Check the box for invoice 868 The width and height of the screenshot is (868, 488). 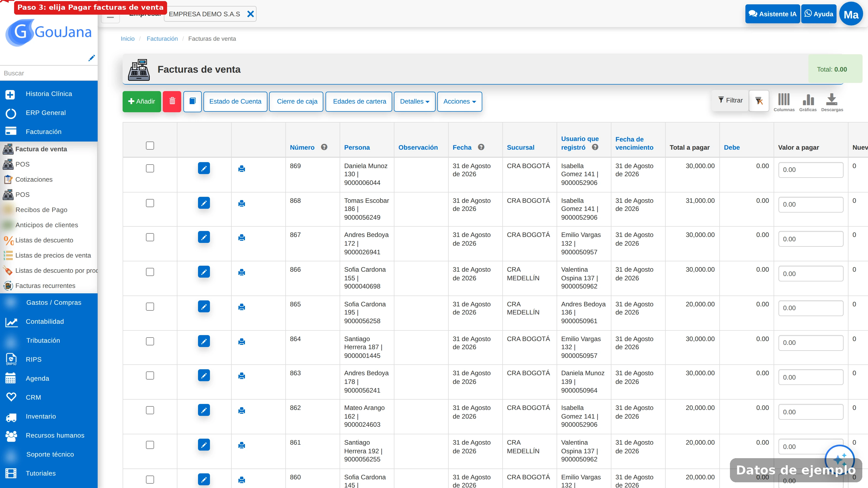coord(150,203)
